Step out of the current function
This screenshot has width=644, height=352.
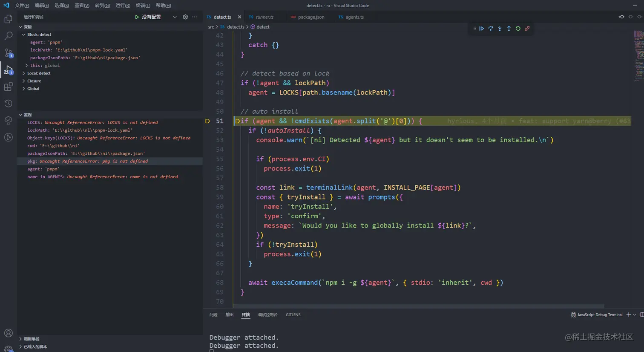509,29
